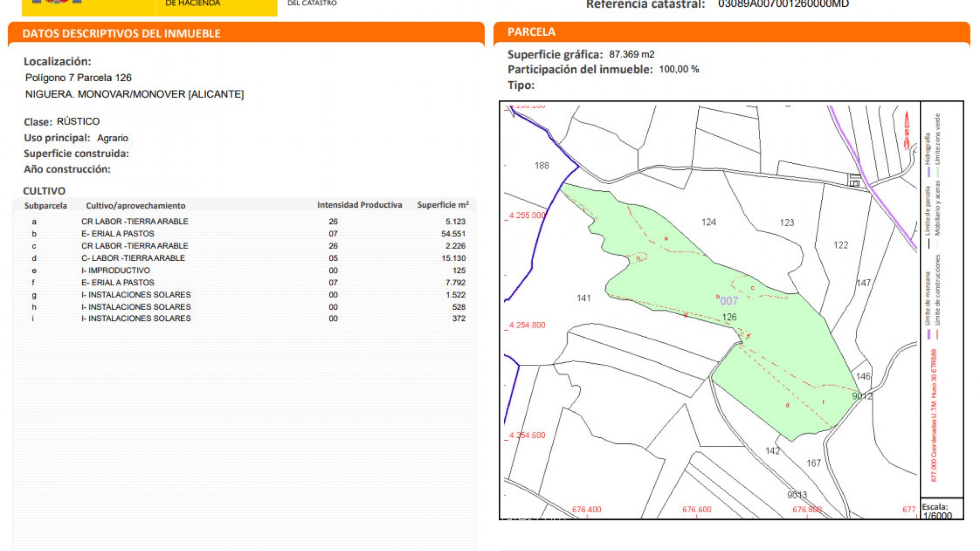Click the green Límite zona verde legend marker
The width and height of the screenshot is (980, 551).
(938, 172)
